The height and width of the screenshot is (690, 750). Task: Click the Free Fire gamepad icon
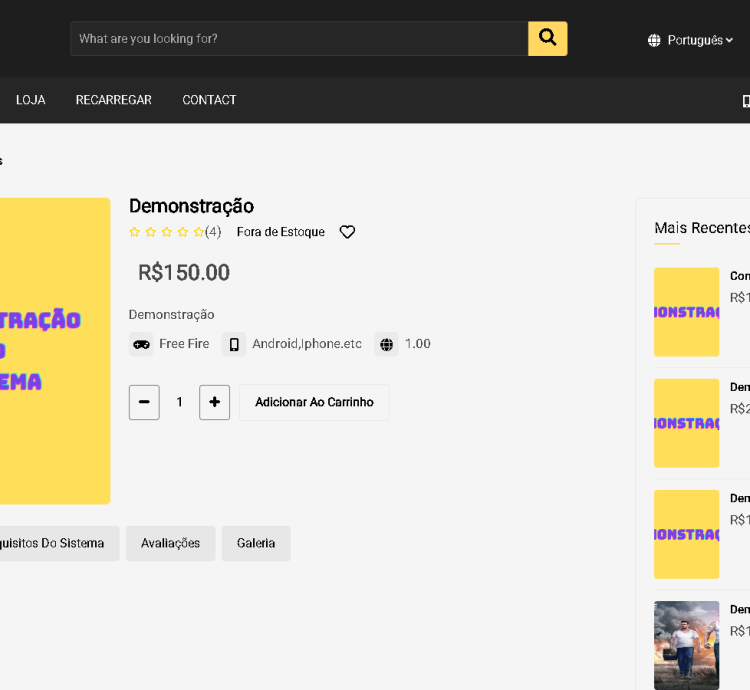141,344
